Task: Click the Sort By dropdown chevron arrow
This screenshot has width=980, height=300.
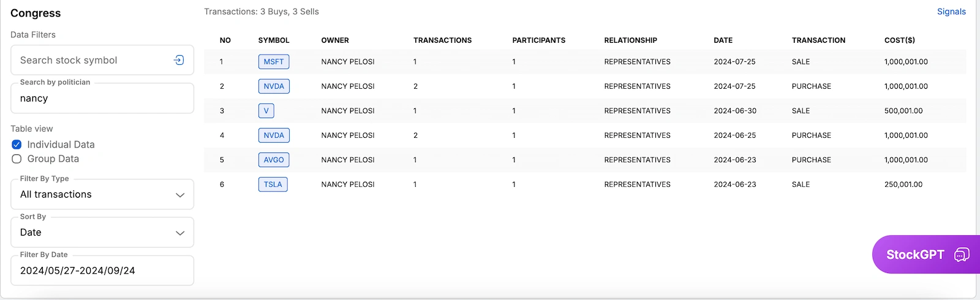Action: point(180,233)
